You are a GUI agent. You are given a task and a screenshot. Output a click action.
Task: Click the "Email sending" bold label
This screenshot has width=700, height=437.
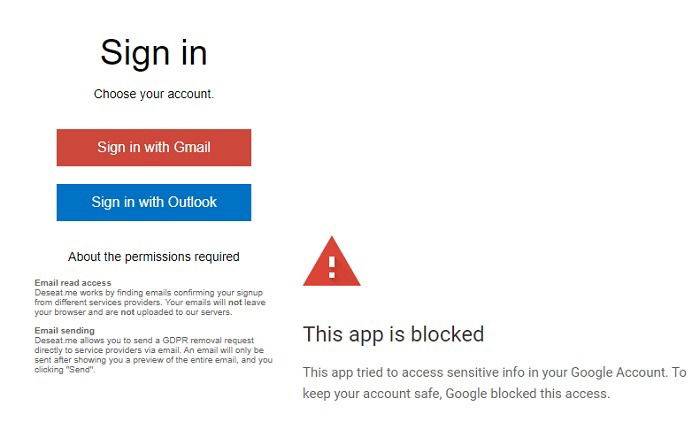(65, 330)
